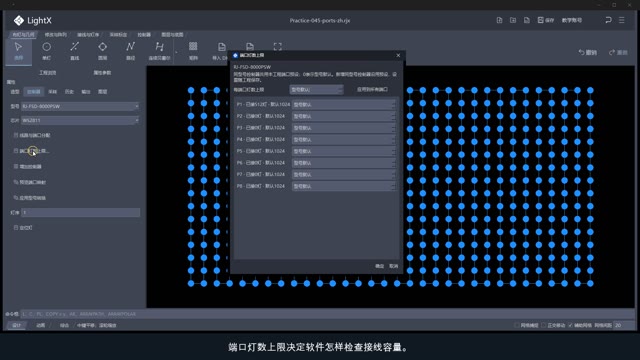The image size is (640, 360).
Task: Open the highlighted controller tab in the properties panel
Action: 34,92
